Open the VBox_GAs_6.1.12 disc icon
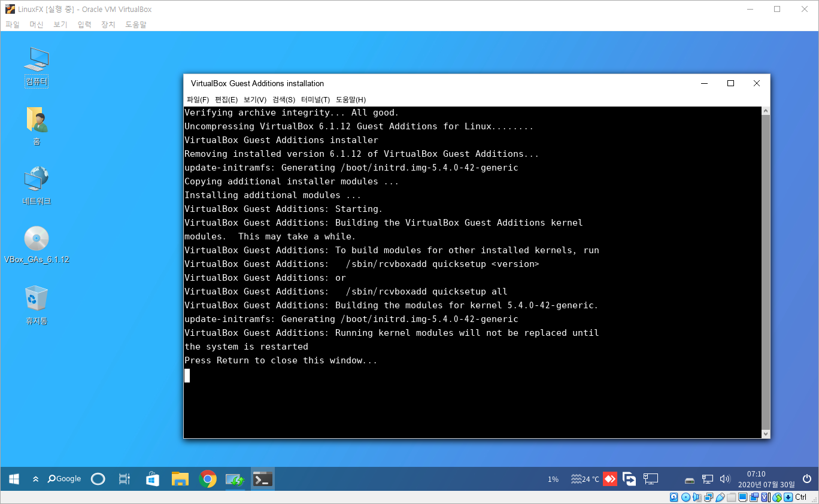This screenshot has height=504, width=819. click(x=37, y=245)
